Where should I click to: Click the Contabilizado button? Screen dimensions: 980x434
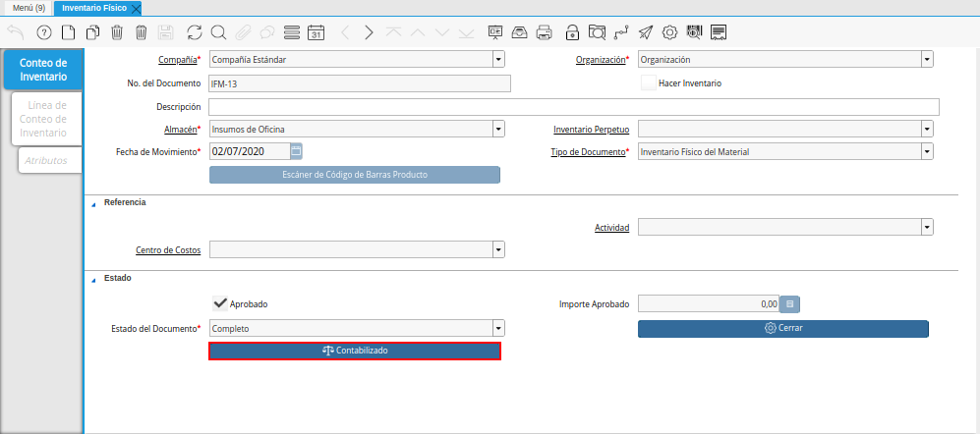point(355,351)
